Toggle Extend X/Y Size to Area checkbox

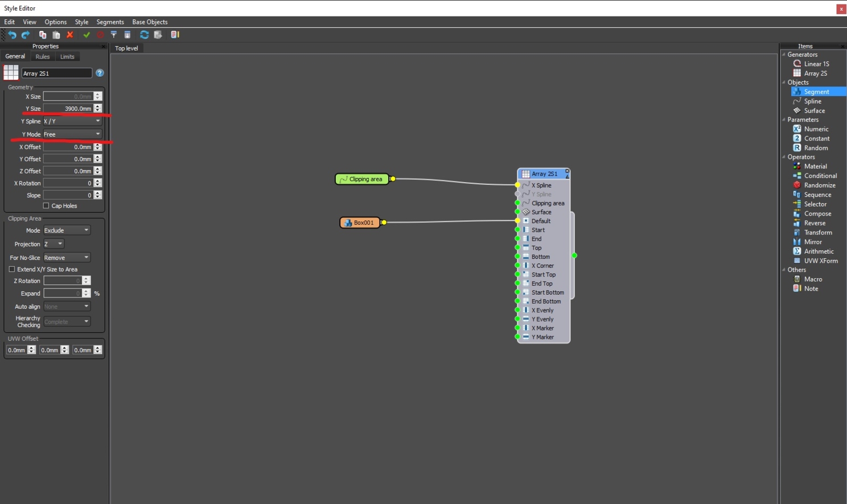12,269
